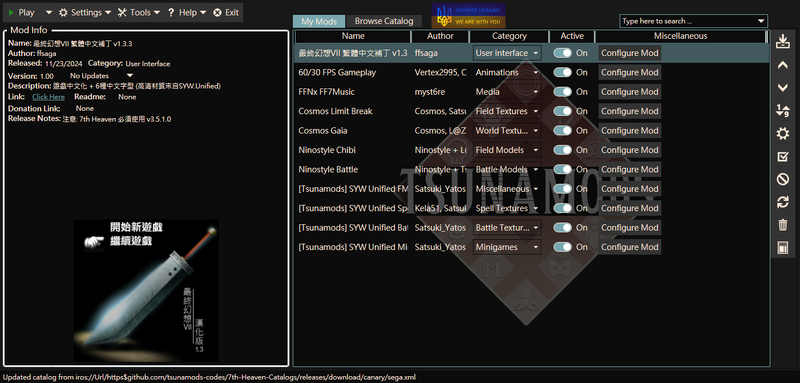This screenshot has height=383, width=800.
Task: Click the activate all mods checkmark icon
Action: pyautogui.click(x=782, y=157)
